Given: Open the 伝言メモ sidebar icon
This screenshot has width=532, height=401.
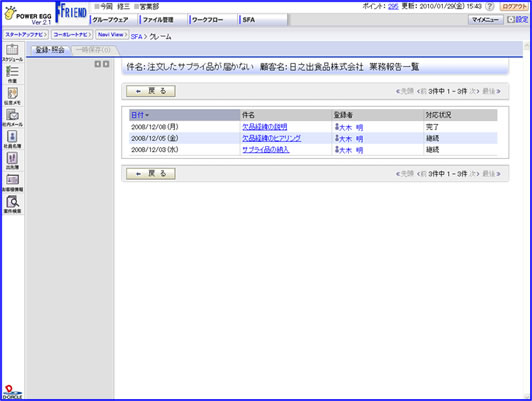Looking at the screenshot, I should point(13,96).
